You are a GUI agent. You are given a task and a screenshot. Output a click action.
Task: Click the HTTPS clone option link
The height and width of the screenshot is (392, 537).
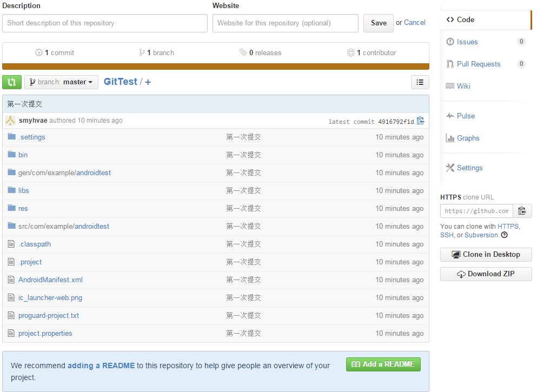[508, 227]
